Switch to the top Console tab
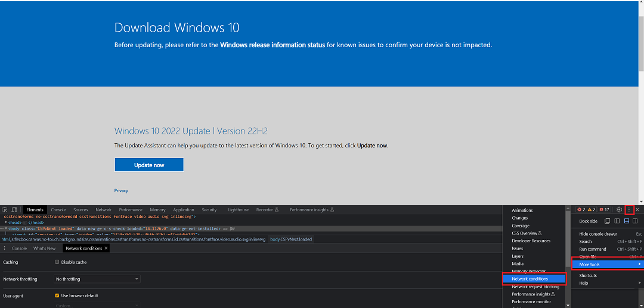Viewport: 644px width, 308px height. tap(58, 210)
